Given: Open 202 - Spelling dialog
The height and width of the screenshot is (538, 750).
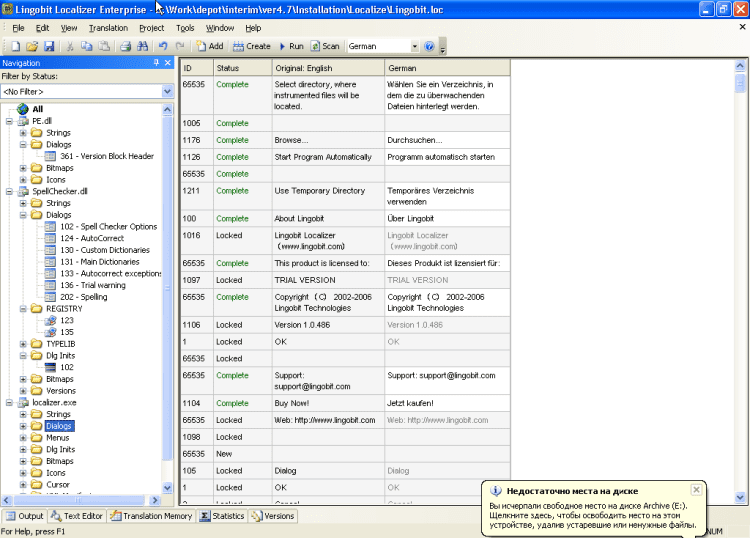Looking at the screenshot, I should point(76,297).
